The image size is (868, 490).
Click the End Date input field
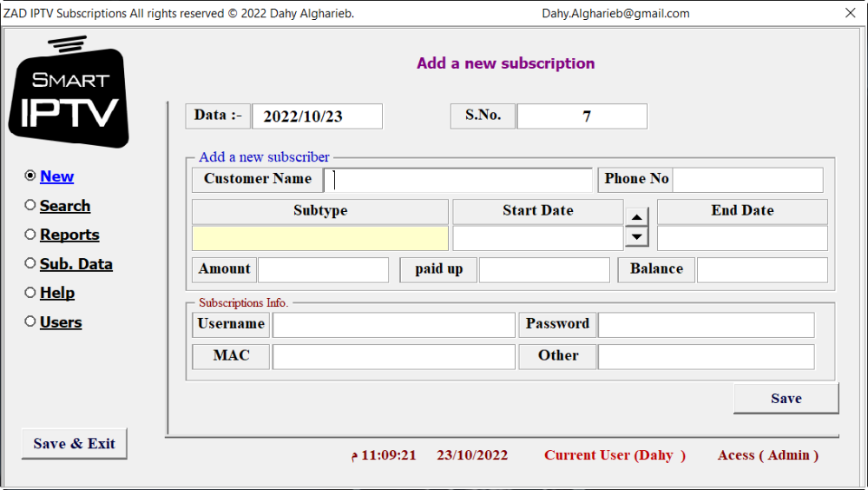[742, 238]
